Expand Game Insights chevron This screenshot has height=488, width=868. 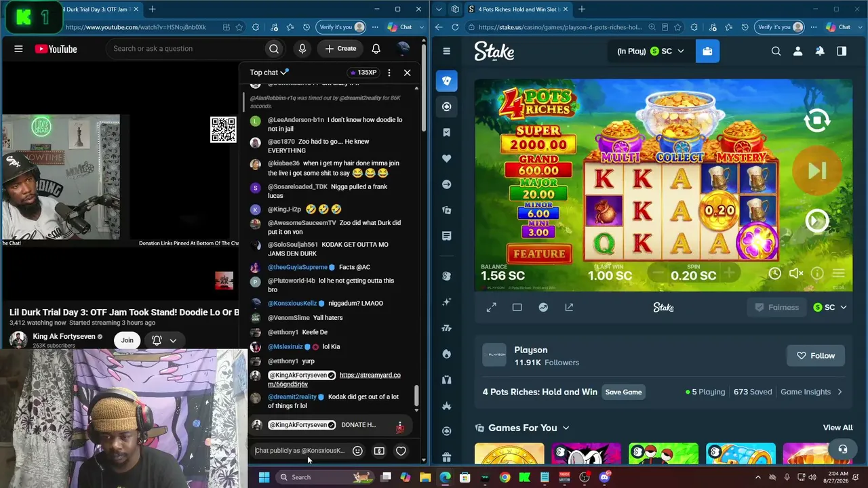[x=840, y=392]
